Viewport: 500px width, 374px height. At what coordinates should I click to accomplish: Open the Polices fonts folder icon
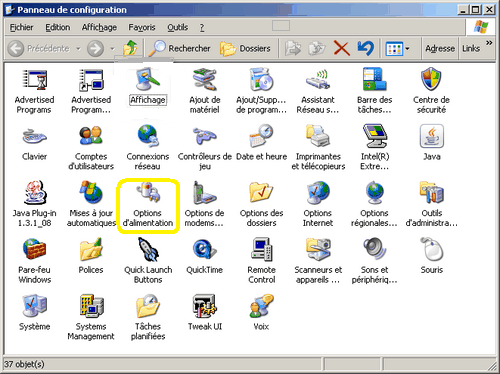pos(91,250)
